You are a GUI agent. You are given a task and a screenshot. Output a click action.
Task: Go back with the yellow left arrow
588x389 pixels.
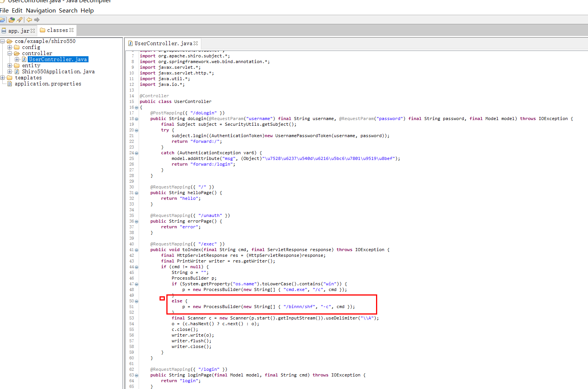pos(29,20)
